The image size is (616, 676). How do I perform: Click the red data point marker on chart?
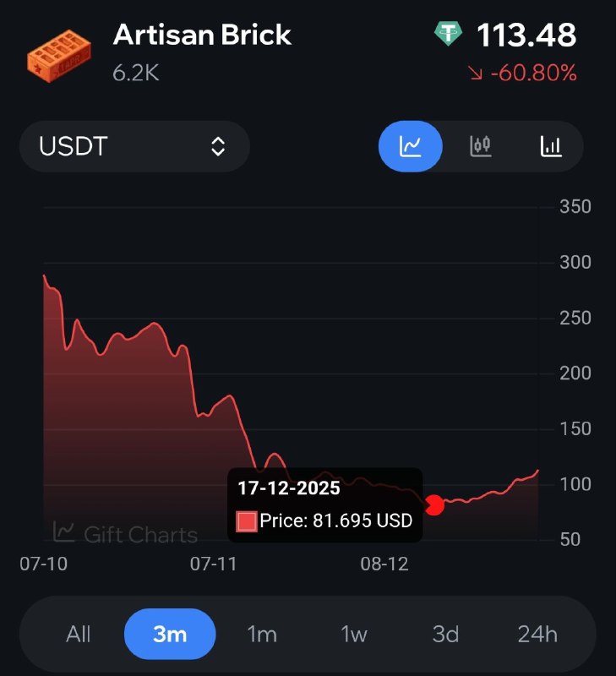click(434, 504)
